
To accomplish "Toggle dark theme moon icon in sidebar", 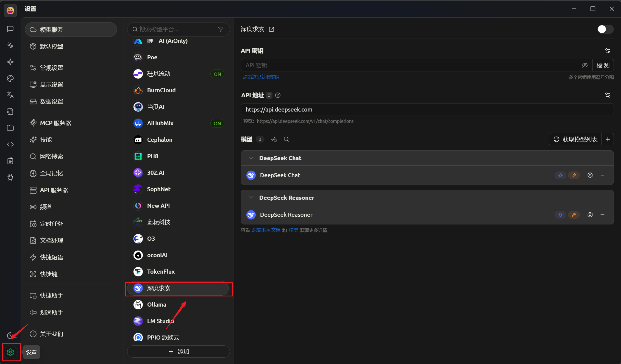I will (10, 335).
